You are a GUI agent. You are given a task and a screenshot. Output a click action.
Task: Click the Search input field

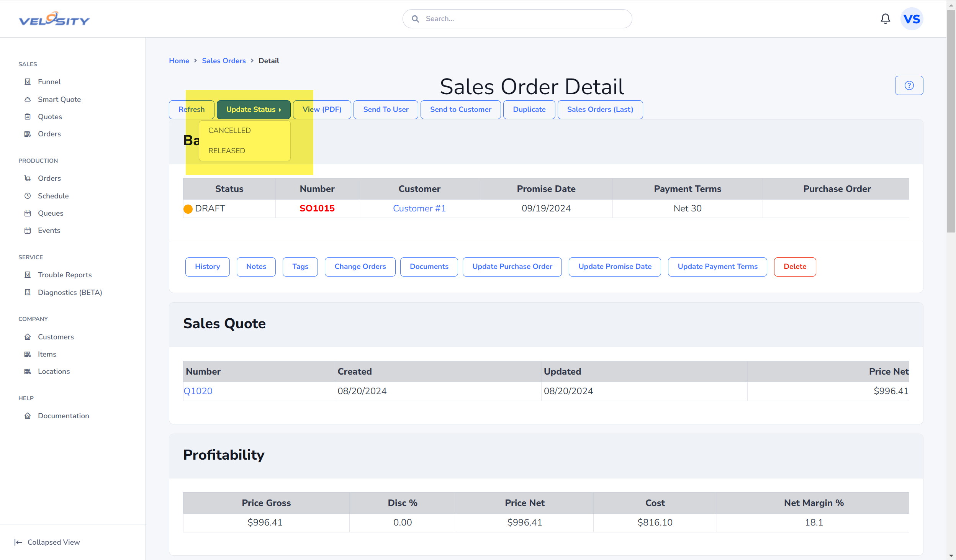(517, 19)
